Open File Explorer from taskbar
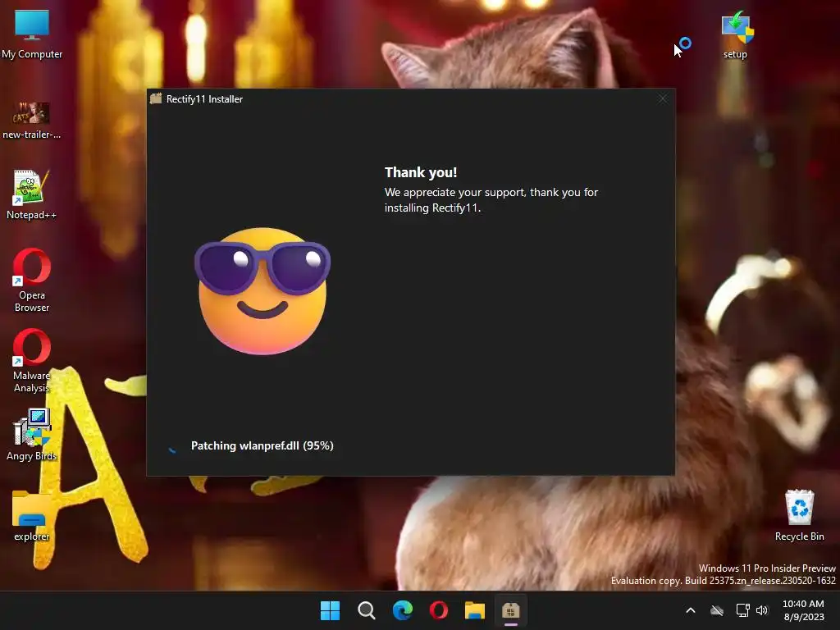Screen dimensions: 840x630 click(475, 610)
